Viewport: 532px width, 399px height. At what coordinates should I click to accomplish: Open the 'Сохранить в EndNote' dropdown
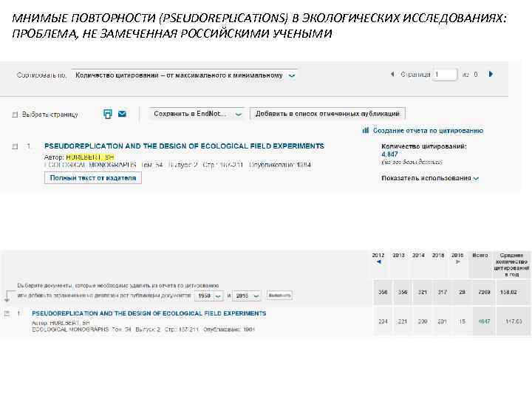(x=197, y=114)
